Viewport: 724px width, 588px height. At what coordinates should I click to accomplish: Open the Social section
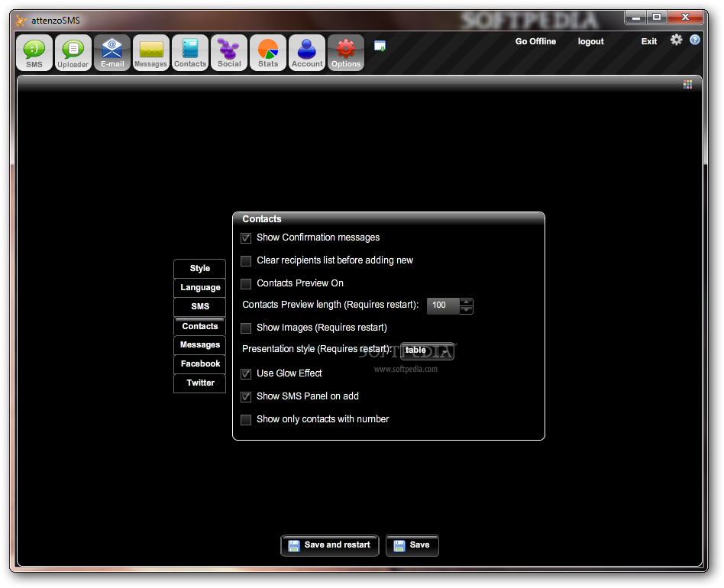click(229, 53)
